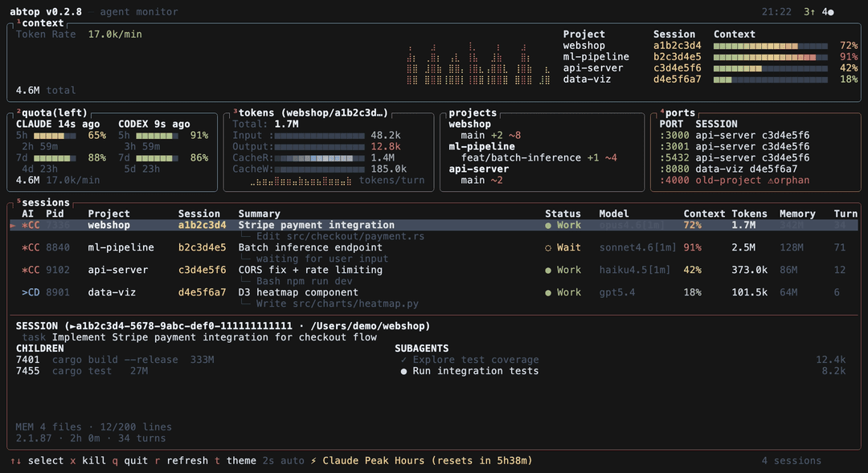Select the data-viz session row

pyautogui.click(x=434, y=292)
